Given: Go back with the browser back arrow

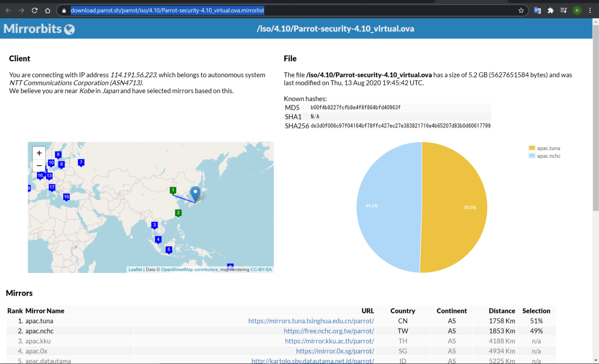Looking at the screenshot, I should coord(8,10).
